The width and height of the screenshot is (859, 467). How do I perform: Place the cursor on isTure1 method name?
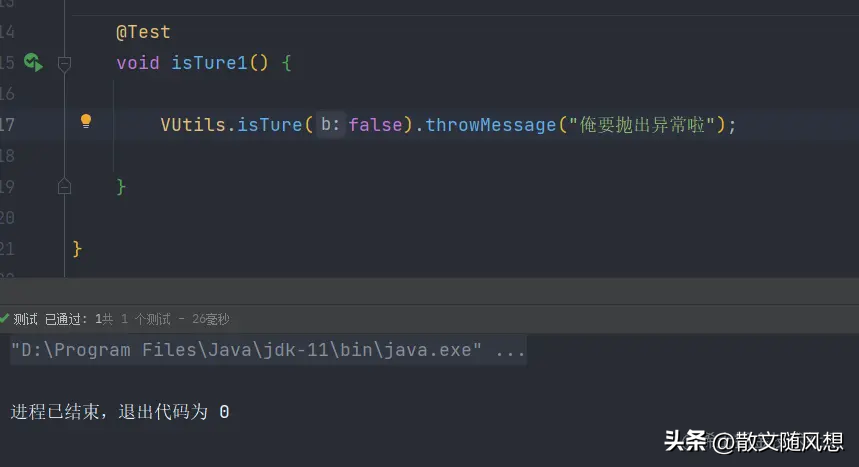[x=209, y=62]
